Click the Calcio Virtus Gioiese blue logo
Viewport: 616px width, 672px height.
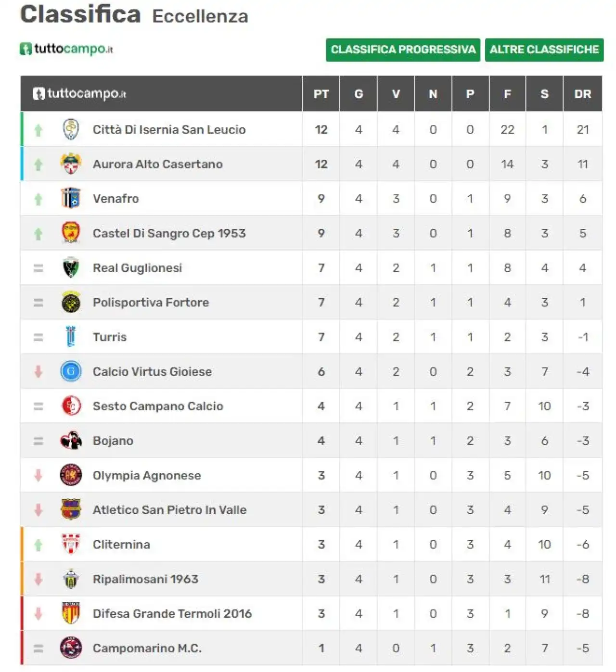pos(71,371)
